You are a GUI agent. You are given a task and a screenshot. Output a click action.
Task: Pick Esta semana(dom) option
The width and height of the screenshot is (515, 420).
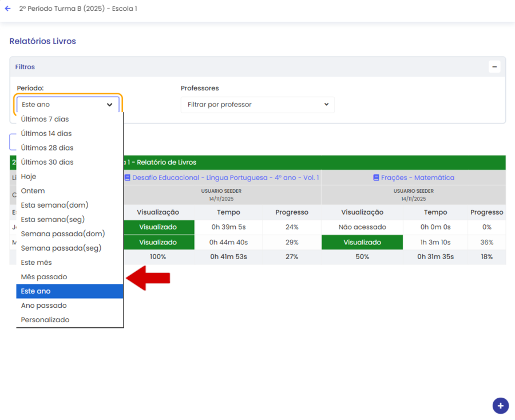coord(54,205)
